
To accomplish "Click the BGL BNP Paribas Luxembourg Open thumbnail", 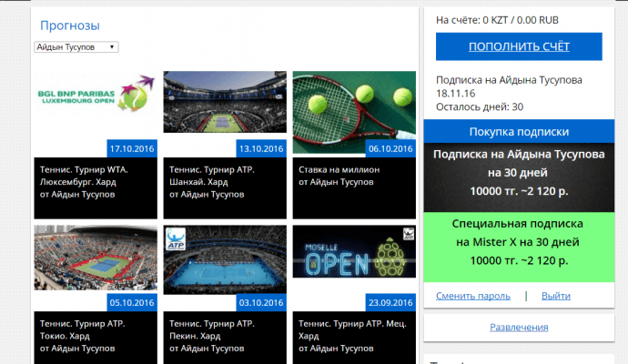I will (x=96, y=102).
